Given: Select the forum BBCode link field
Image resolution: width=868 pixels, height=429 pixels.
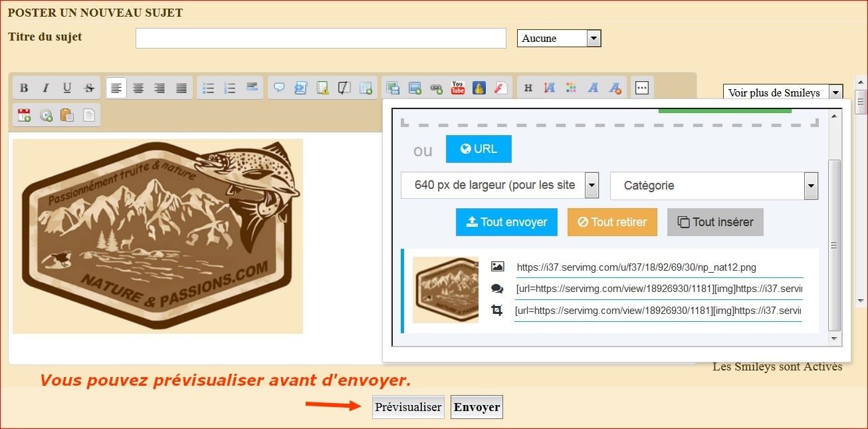Looking at the screenshot, I should pyautogui.click(x=659, y=289).
